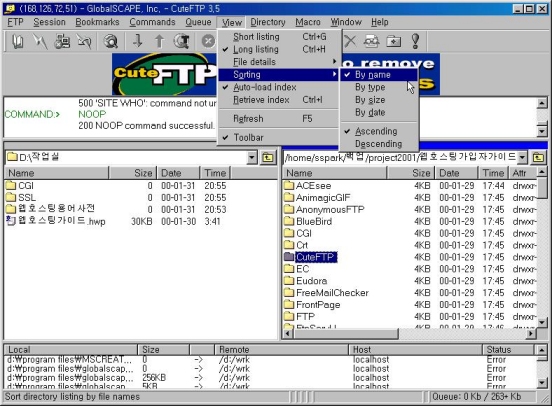Select the local SSL folder
Image resolution: width=552 pixels, height=406 pixels.
[x=21, y=198]
